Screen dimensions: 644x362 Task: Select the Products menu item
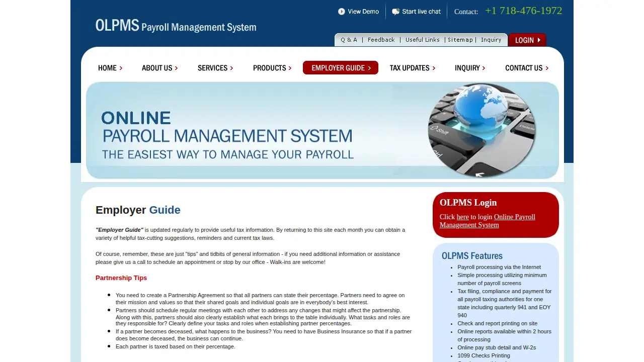tap(272, 68)
